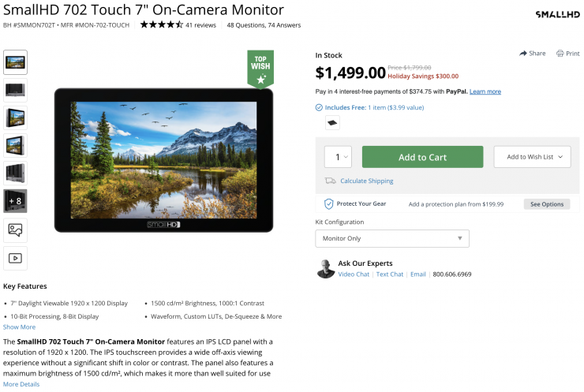This screenshot has width=584, height=392.
Task: Start a Video Chat with experts
Action: (x=354, y=274)
